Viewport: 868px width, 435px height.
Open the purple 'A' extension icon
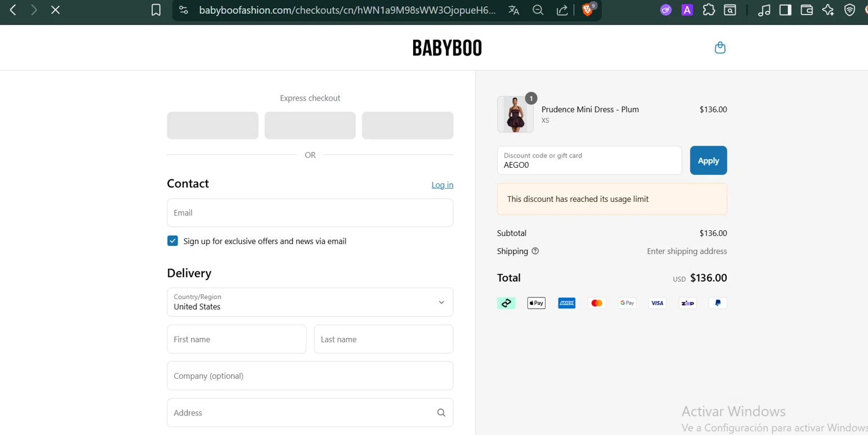[x=687, y=10]
